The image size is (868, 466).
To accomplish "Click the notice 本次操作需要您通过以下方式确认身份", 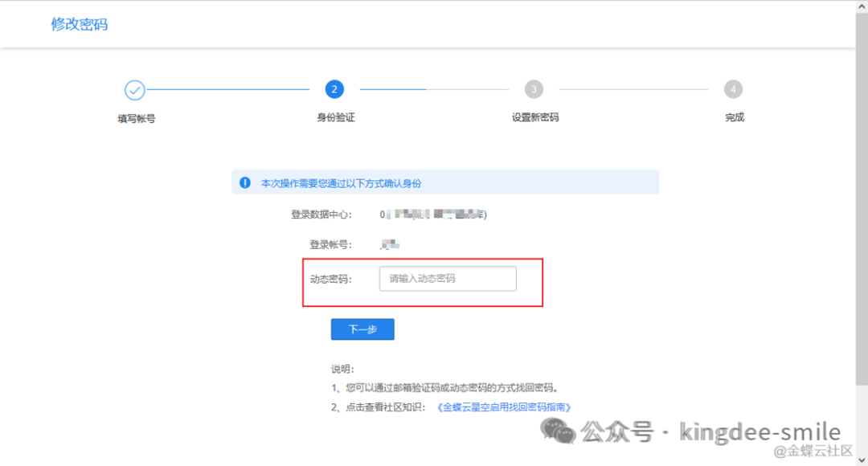I will point(341,183).
